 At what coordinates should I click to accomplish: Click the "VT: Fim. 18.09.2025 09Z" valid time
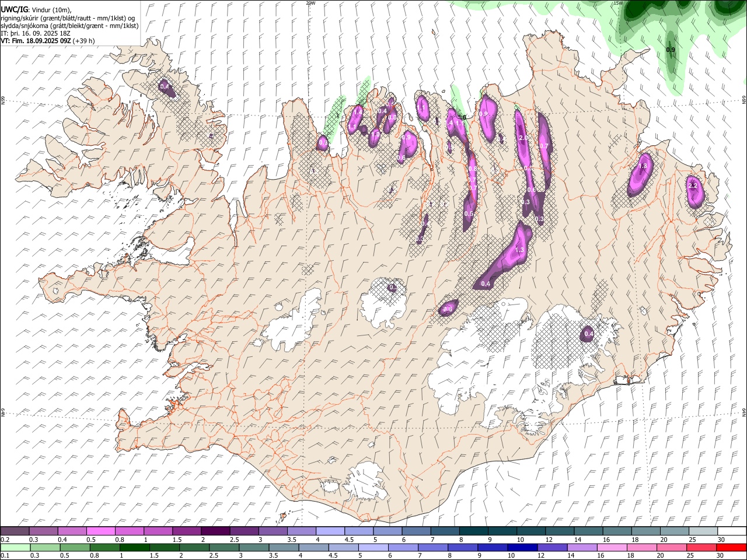coord(37,41)
